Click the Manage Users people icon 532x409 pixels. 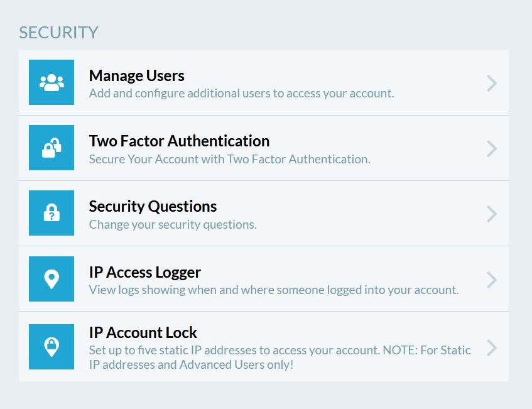[52, 82]
